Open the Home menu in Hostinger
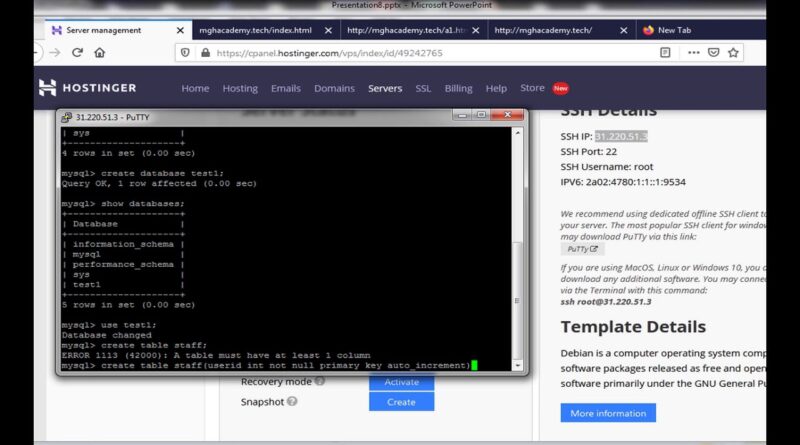 [x=195, y=88]
